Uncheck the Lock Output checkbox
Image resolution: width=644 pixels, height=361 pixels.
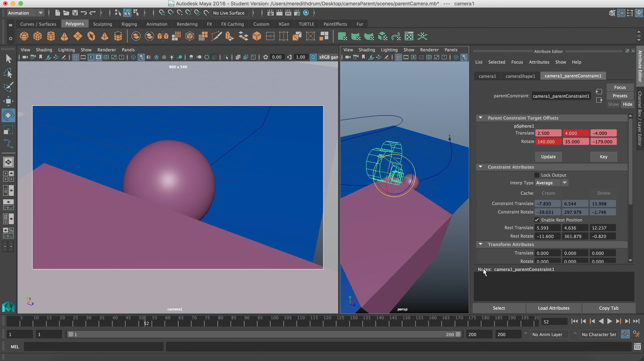click(537, 175)
